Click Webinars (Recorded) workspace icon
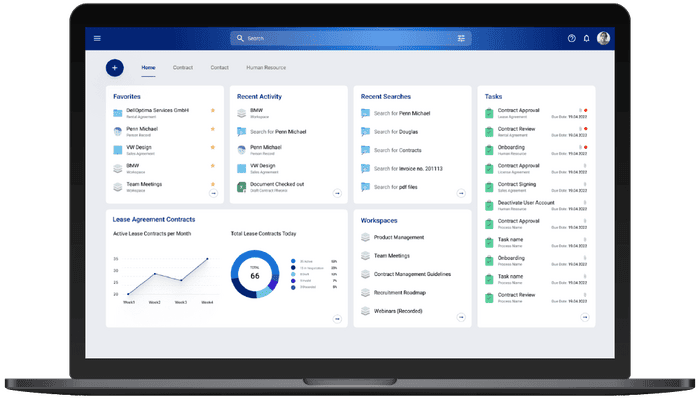 pos(366,311)
